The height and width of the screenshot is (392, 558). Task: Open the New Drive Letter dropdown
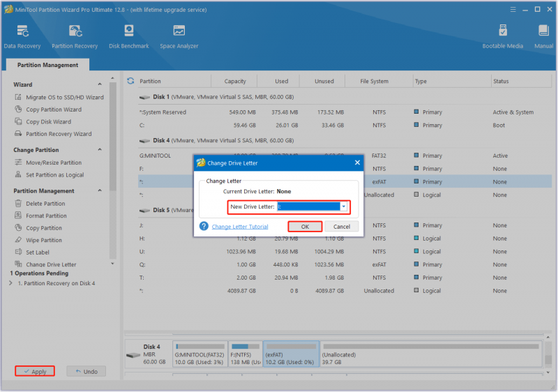[343, 206]
